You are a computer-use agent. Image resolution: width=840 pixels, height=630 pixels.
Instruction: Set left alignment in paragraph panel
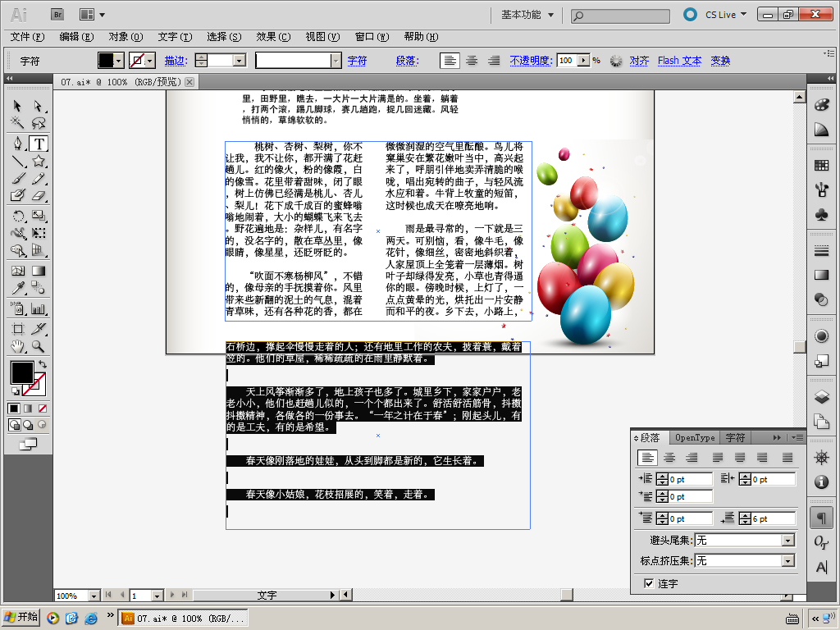(648, 458)
